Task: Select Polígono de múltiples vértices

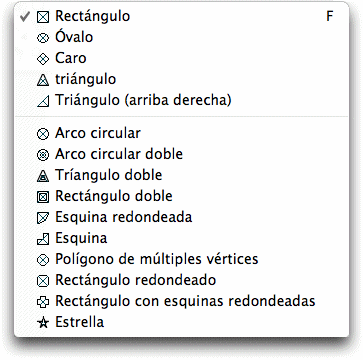Action: tap(181, 259)
